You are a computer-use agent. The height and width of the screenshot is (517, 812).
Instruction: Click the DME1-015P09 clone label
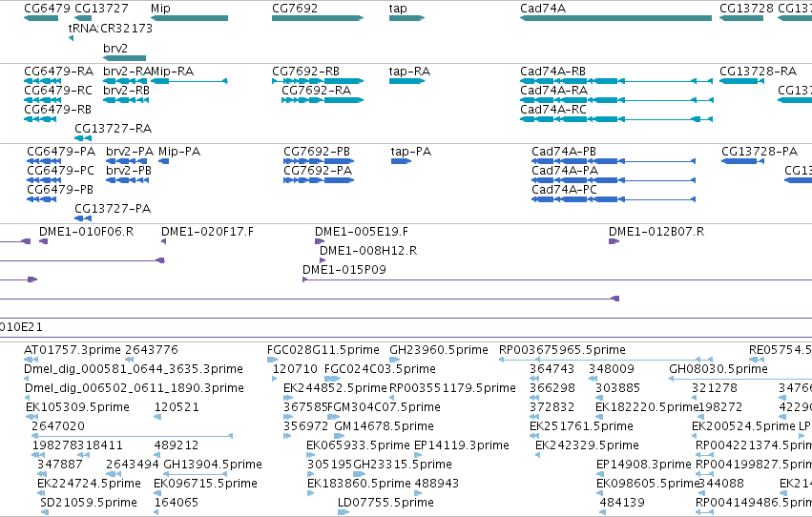click(344, 270)
